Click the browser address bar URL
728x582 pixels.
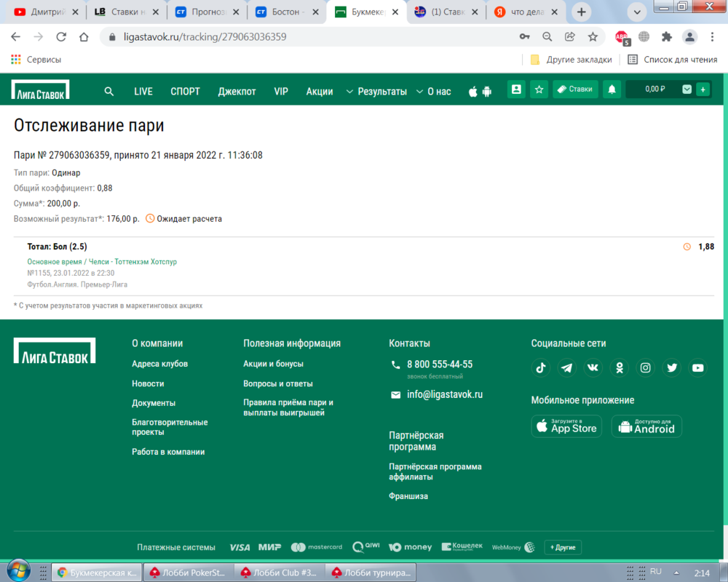[x=205, y=36]
